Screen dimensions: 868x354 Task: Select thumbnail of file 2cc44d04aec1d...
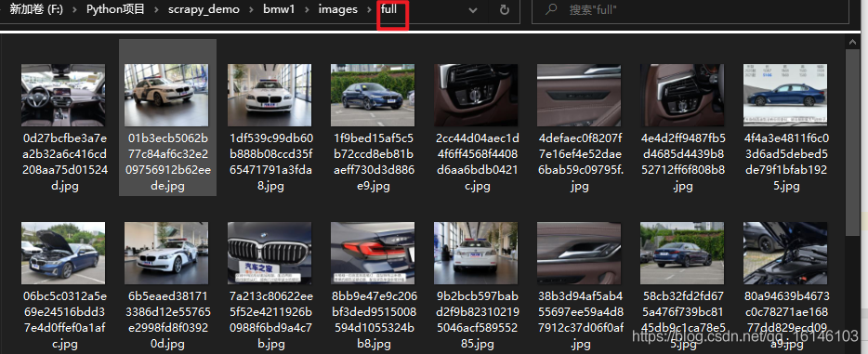[476, 95]
